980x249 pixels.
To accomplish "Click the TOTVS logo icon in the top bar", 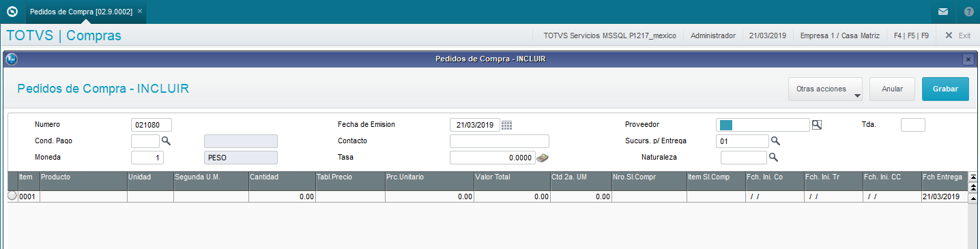I will 12,12.
